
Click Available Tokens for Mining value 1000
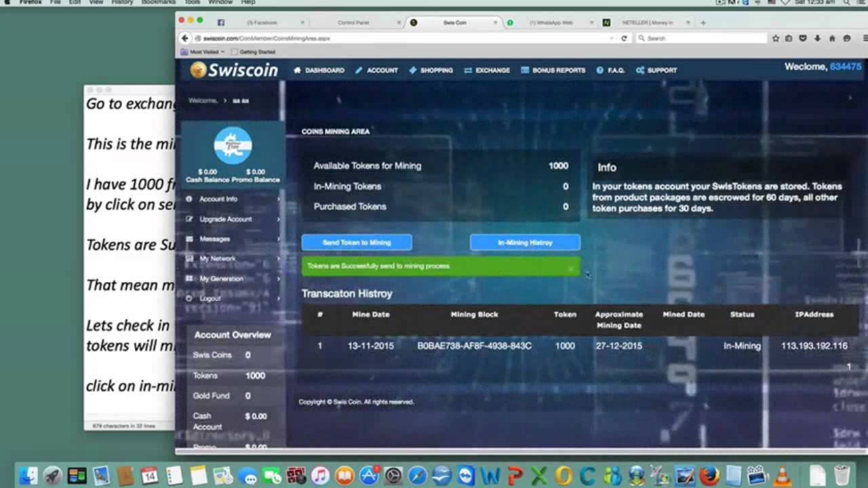(558, 165)
